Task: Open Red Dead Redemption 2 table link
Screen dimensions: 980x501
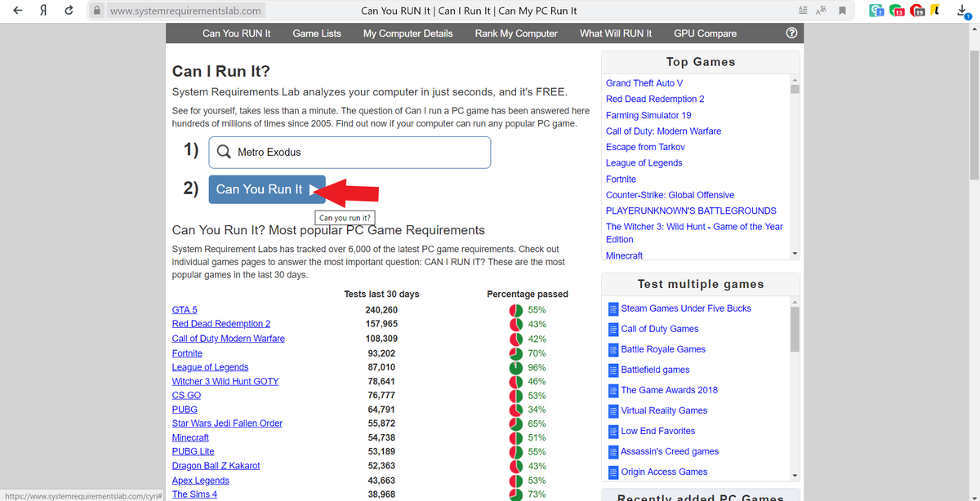Action: pos(221,324)
